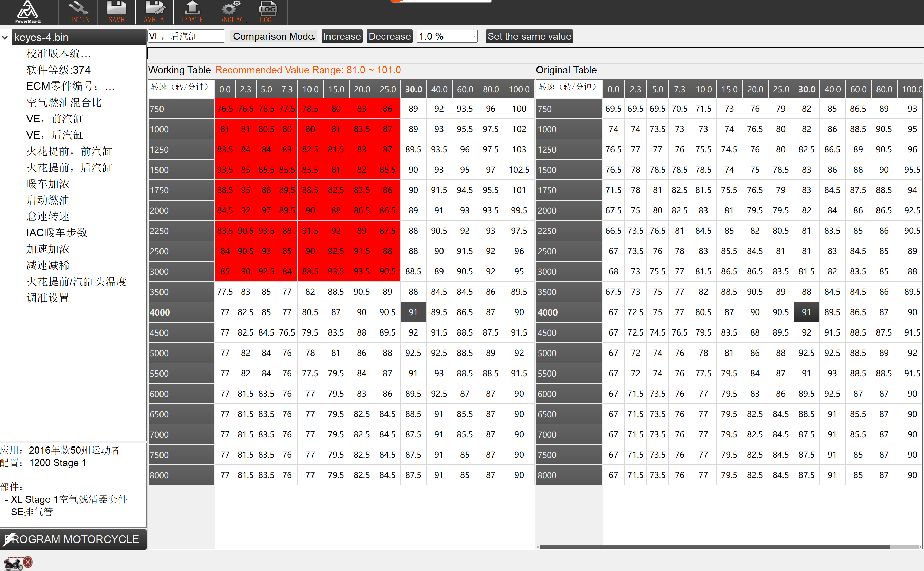Screen dimensions: 924x571
Task: Open the 怠速转速 table
Action: 48,216
